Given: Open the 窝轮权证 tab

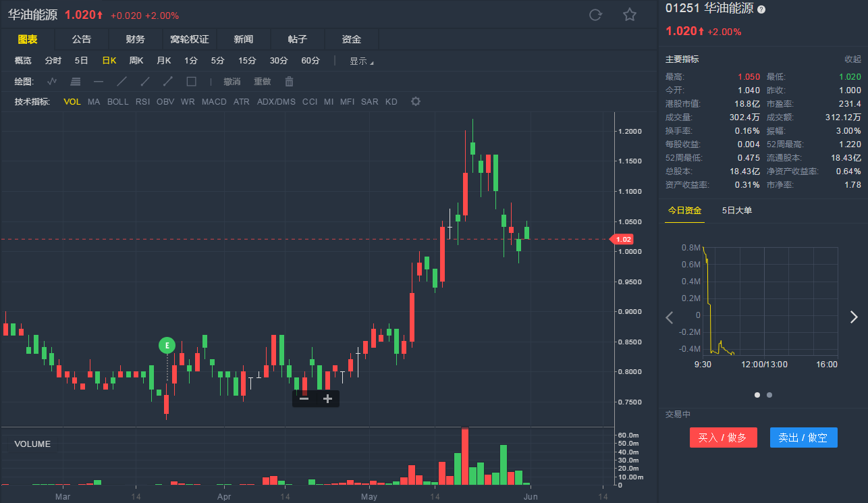Looking at the screenshot, I should [x=189, y=39].
